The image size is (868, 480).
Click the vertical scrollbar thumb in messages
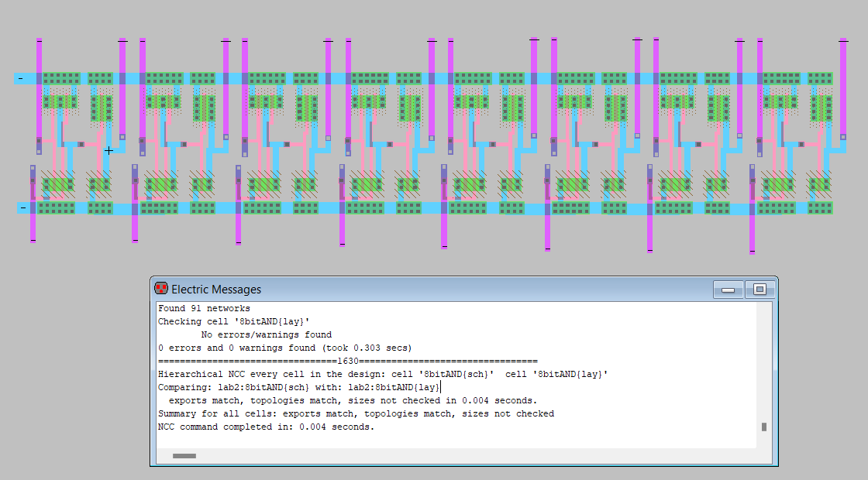coord(764,427)
